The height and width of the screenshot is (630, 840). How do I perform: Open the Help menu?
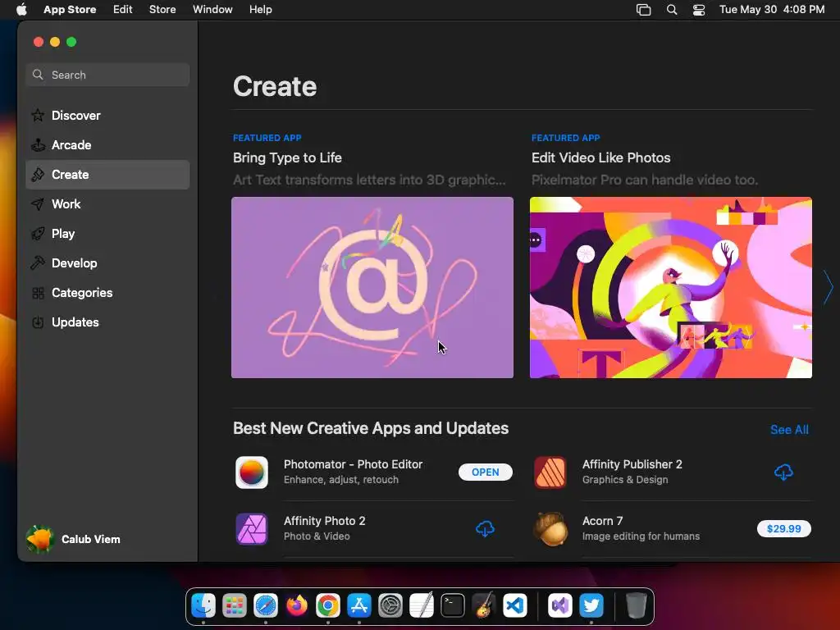[260, 10]
